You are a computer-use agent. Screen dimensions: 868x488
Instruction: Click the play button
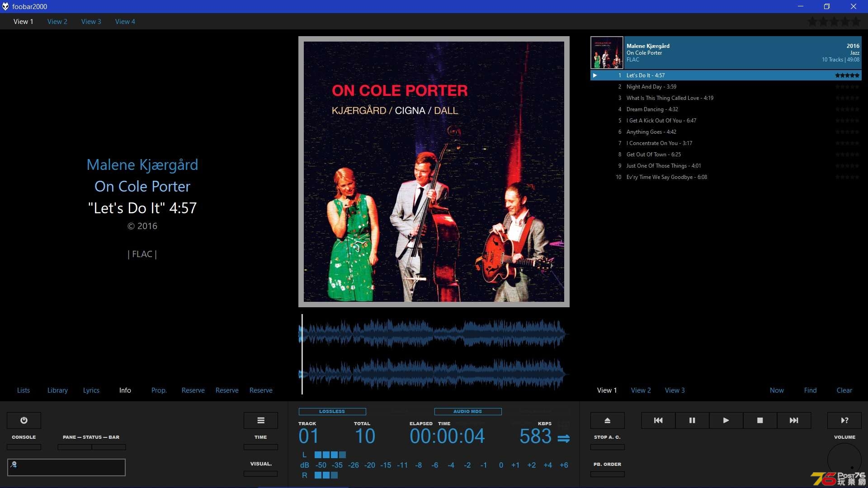pyautogui.click(x=726, y=420)
